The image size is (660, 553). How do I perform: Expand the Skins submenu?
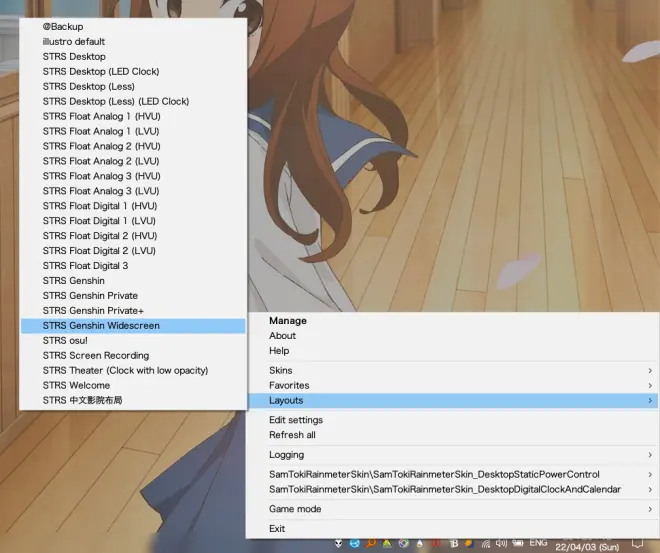click(x=453, y=370)
